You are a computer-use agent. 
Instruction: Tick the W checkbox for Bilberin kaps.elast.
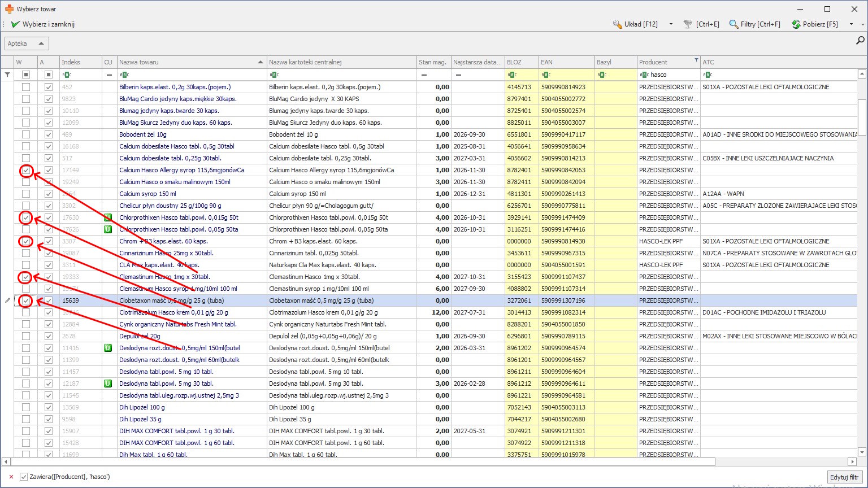click(x=26, y=87)
